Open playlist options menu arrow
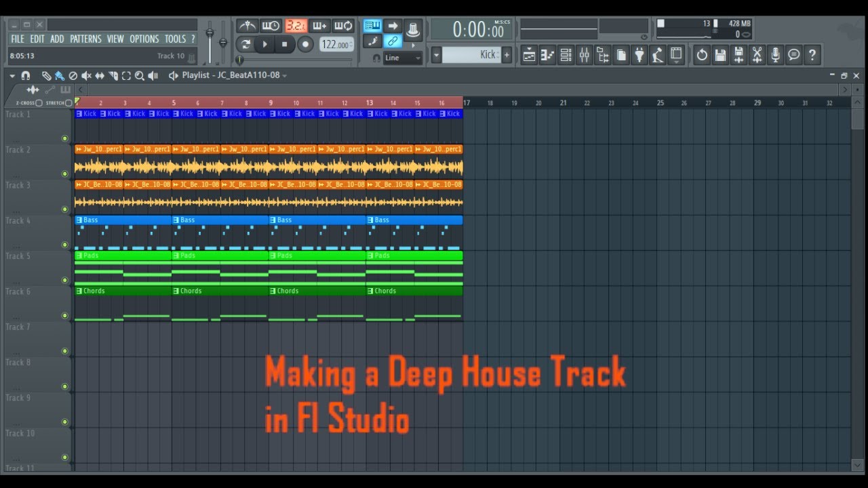The image size is (868, 488). tap(12, 76)
